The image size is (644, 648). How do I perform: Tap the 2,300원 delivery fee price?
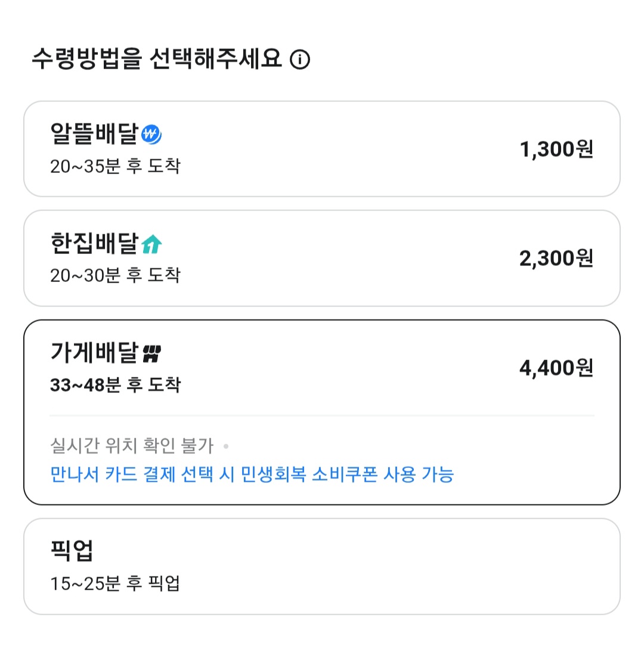pos(556,258)
